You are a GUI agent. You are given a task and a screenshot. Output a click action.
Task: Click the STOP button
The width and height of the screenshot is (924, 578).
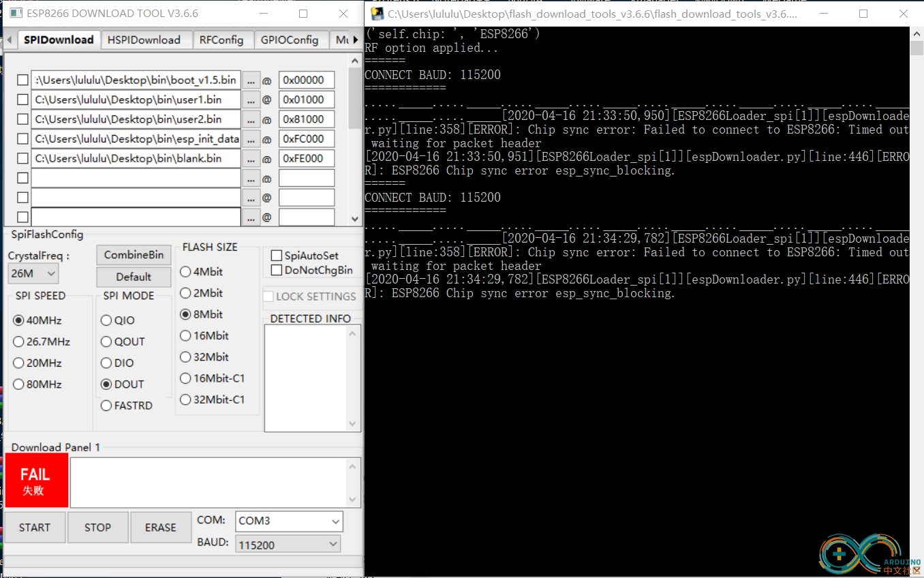[x=97, y=528]
